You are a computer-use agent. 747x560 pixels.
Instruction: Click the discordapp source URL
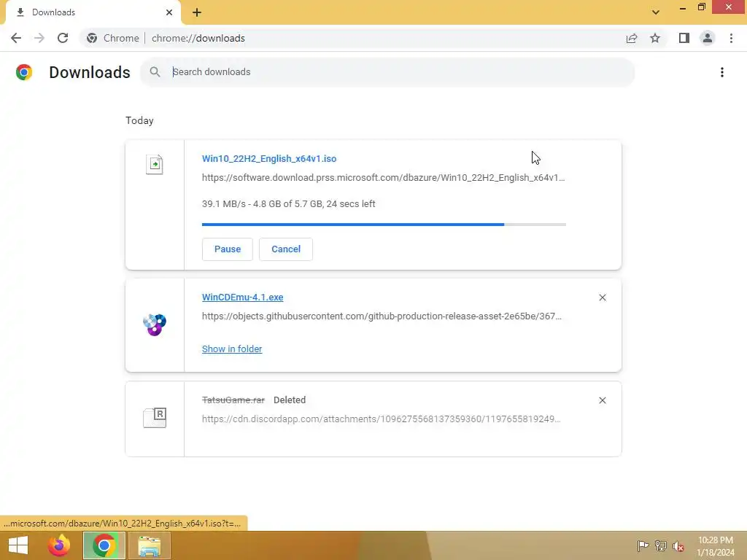381,419
